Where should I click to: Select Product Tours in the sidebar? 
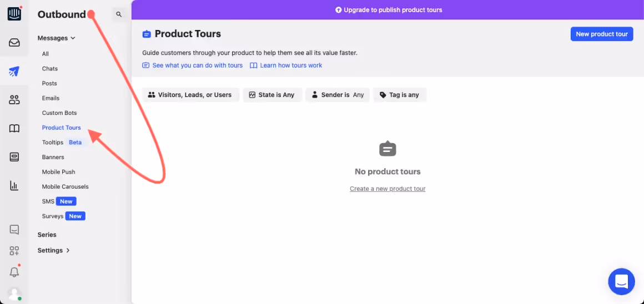[x=61, y=128]
